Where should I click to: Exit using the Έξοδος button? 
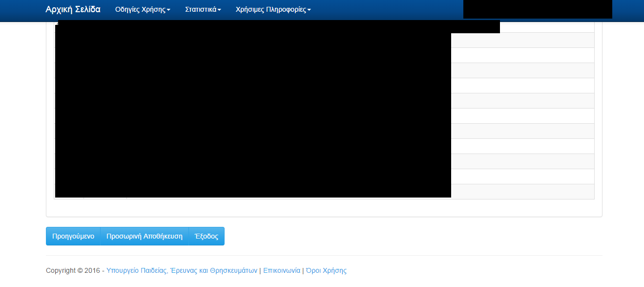[207, 236]
